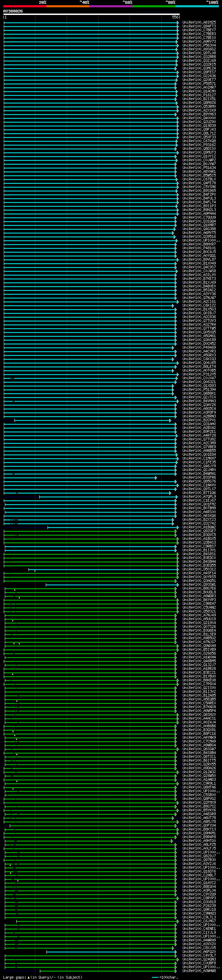The height and width of the screenshot is (980, 222).
Task: Open hit label UniRef100_A4RT28
Action: click(199, 436)
